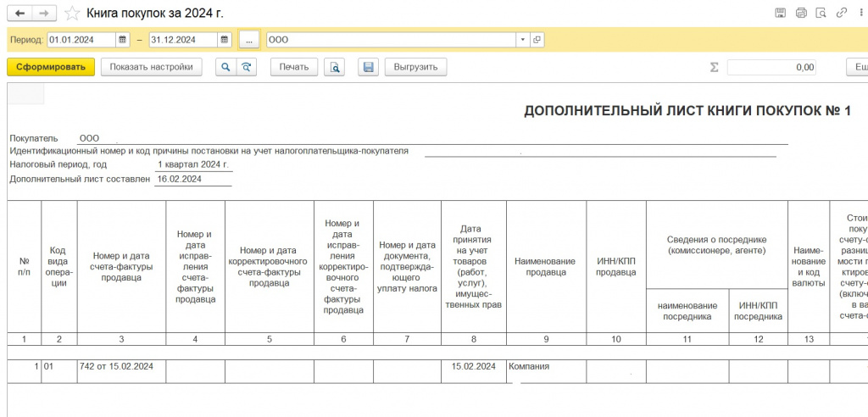The width and height of the screenshot is (868, 417).
Task: Click the Выгрузить button
Action: [x=415, y=67]
